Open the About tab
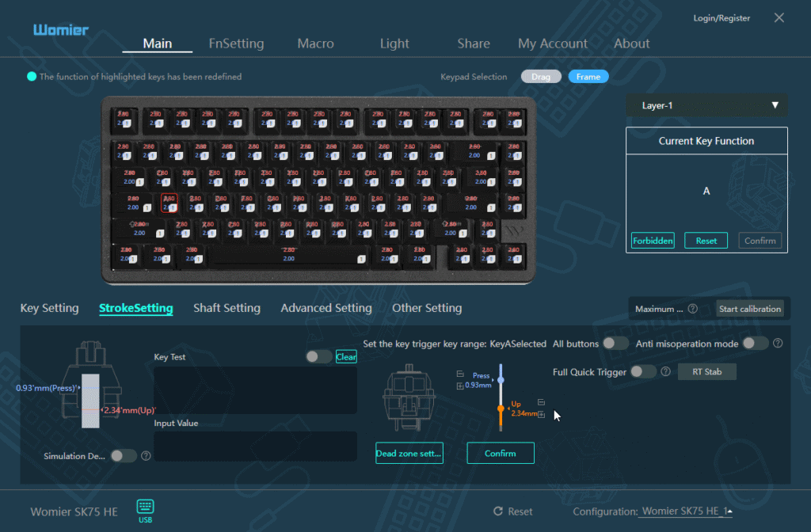The width and height of the screenshot is (811, 532). 631,44
